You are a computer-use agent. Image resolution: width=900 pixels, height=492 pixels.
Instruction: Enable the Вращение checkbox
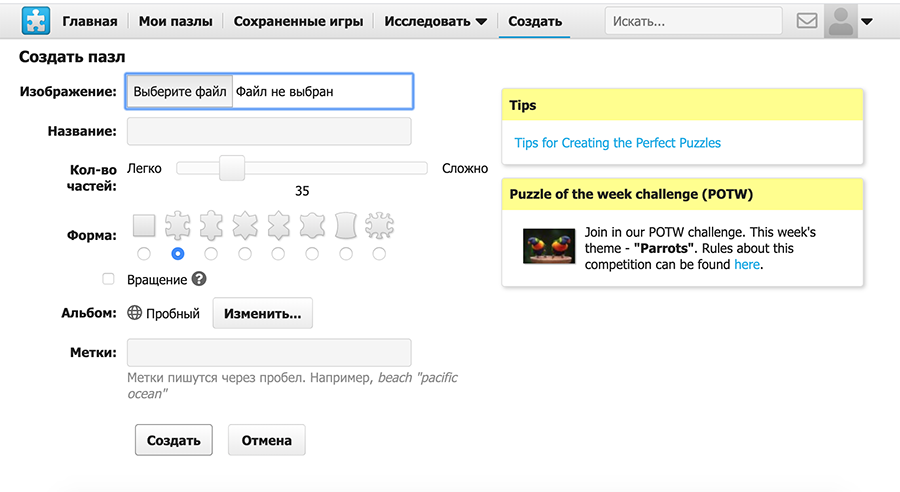click(109, 279)
